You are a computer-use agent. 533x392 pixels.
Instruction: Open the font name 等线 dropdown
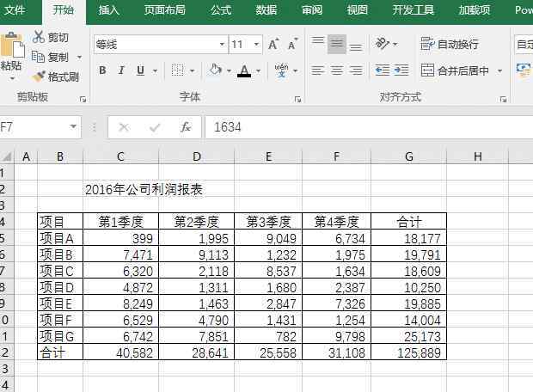222,45
